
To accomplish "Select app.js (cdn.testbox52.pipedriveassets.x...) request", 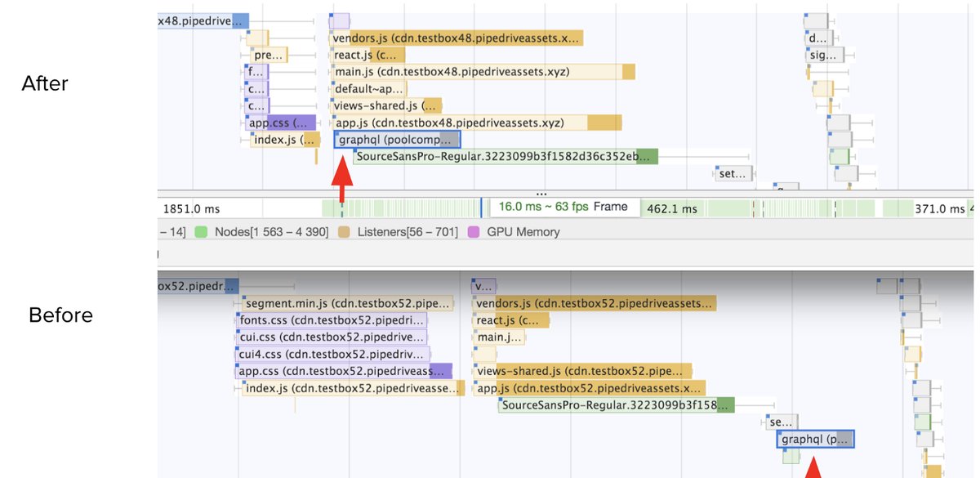I will tap(589, 389).
